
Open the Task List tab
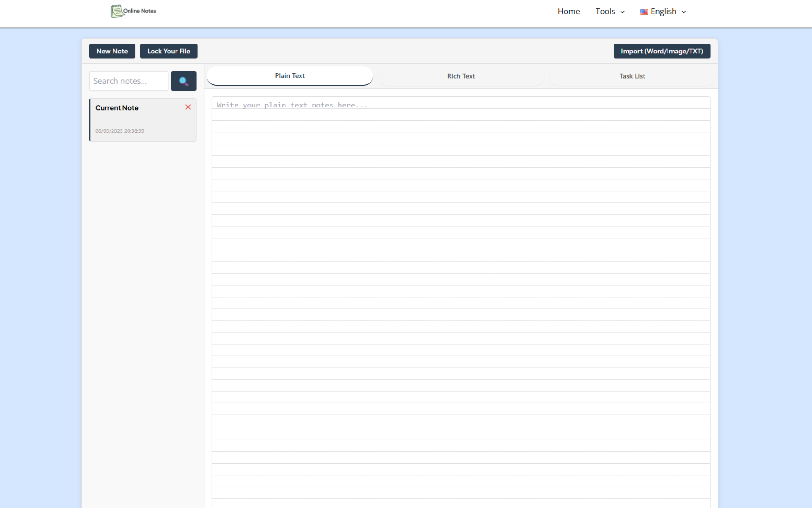click(x=632, y=76)
